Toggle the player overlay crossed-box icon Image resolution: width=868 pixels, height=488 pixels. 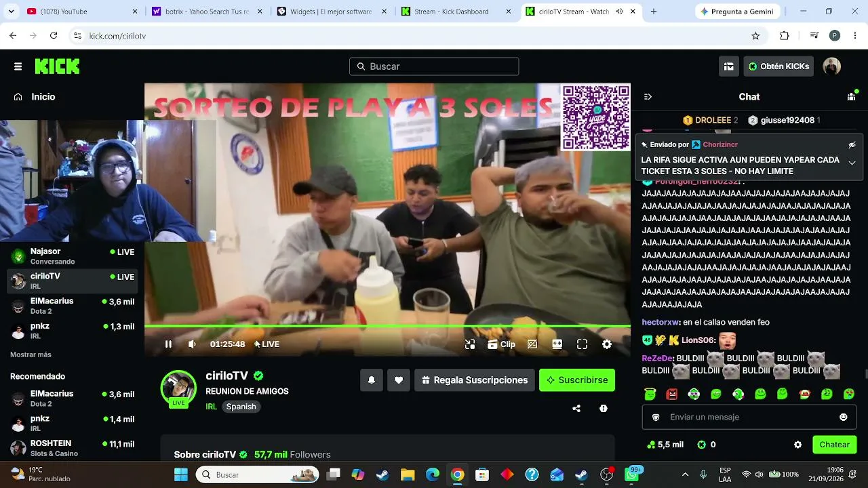[532, 344]
